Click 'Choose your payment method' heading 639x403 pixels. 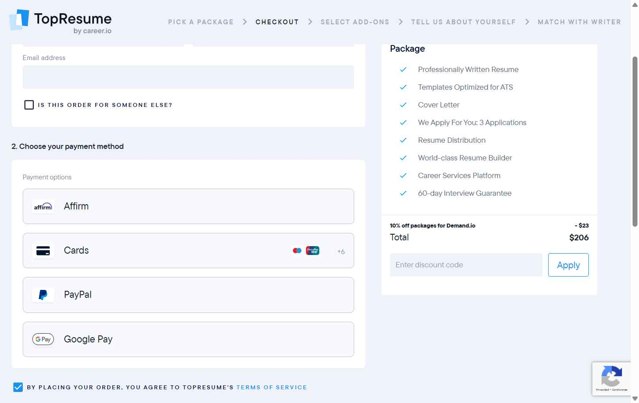(68, 146)
